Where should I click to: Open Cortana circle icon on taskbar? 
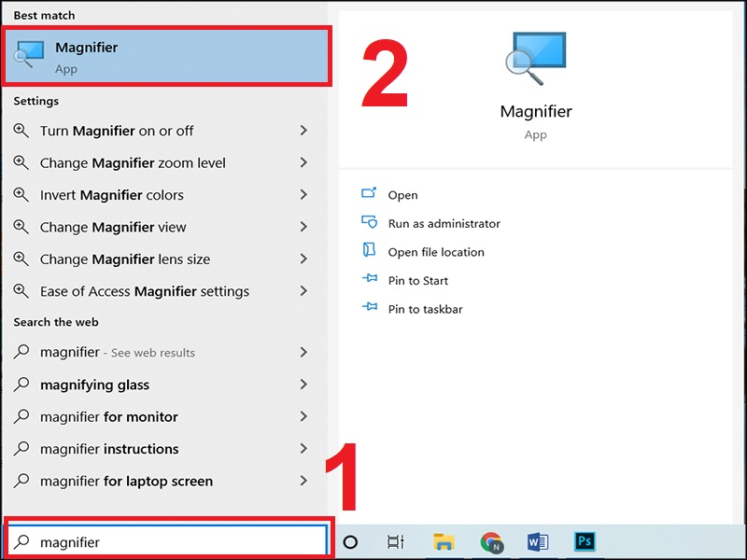point(350,542)
